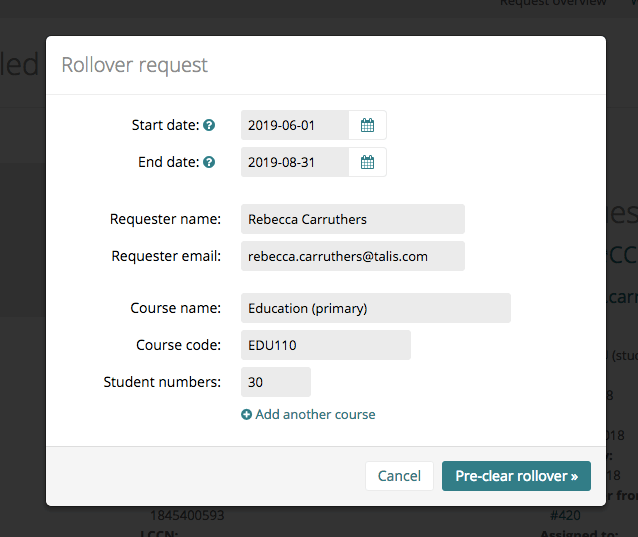Screen dimensions: 638x537
Task: Click the plus icon beside Add another course
Action: coord(246,415)
